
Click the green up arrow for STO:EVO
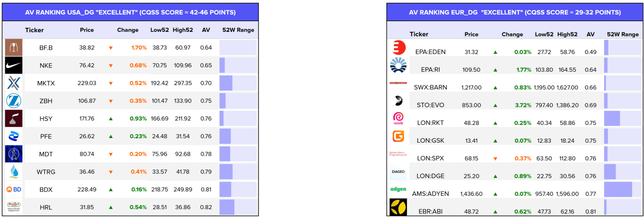pos(495,105)
